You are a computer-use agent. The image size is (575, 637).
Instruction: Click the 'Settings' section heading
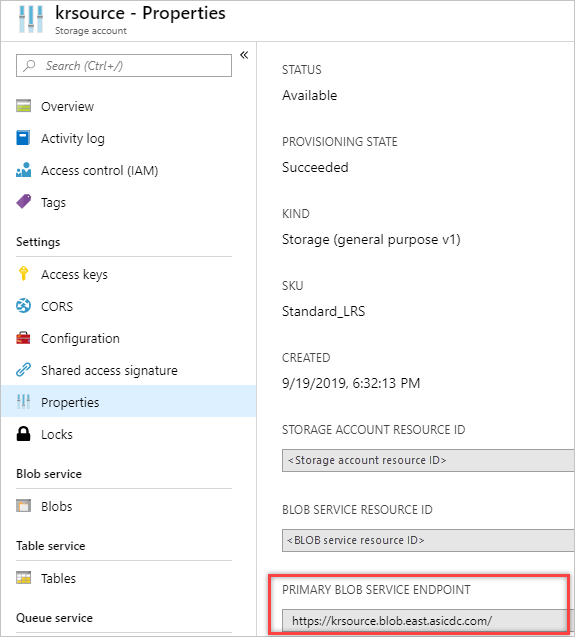pos(38,242)
